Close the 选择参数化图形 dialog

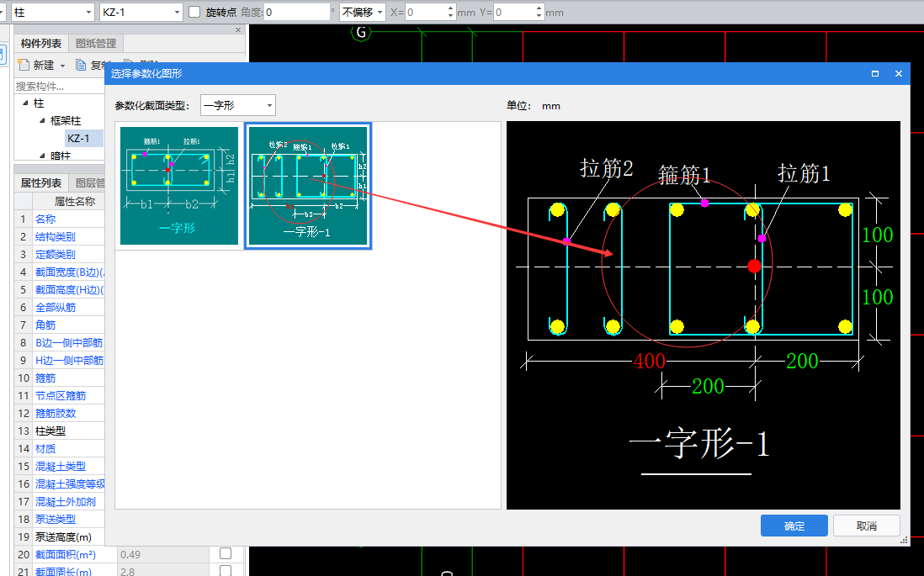[899, 74]
